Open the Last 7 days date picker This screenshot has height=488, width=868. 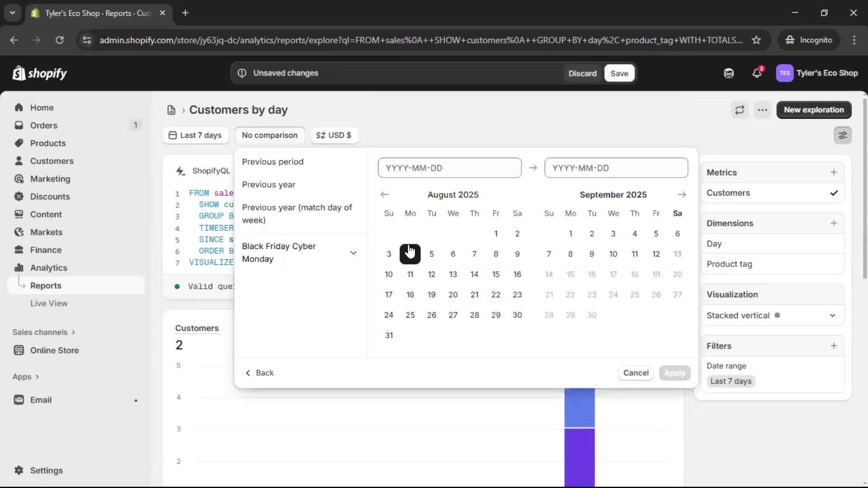(195, 135)
